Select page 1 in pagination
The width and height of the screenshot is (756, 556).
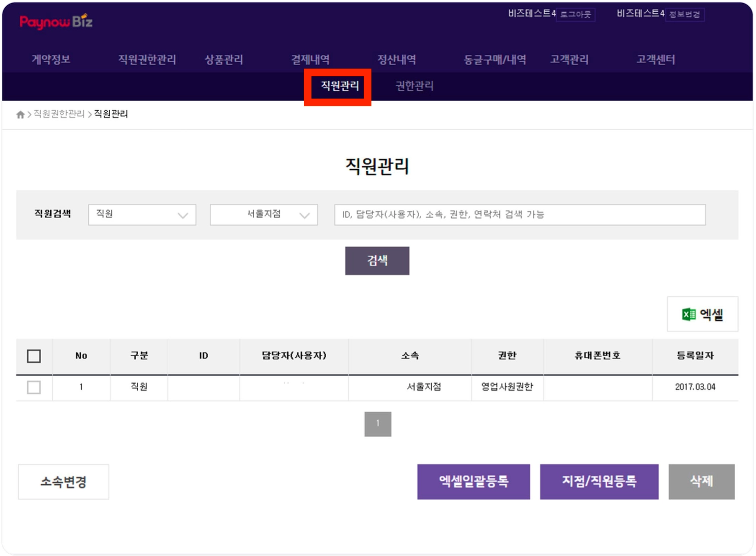tap(378, 424)
